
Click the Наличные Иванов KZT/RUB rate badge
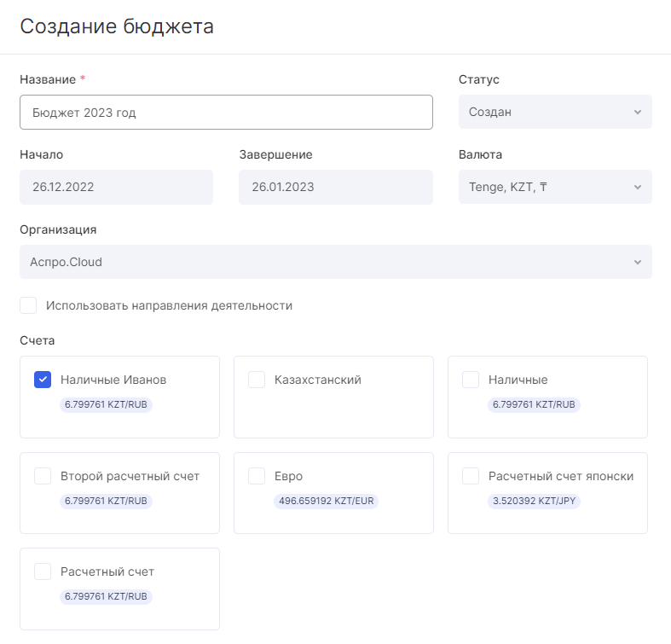(x=106, y=404)
